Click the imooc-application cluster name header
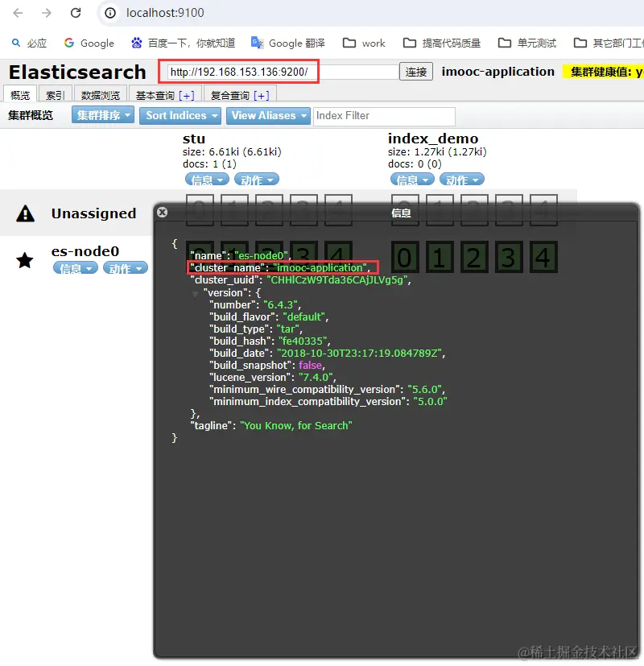The image size is (644, 666). click(x=498, y=72)
